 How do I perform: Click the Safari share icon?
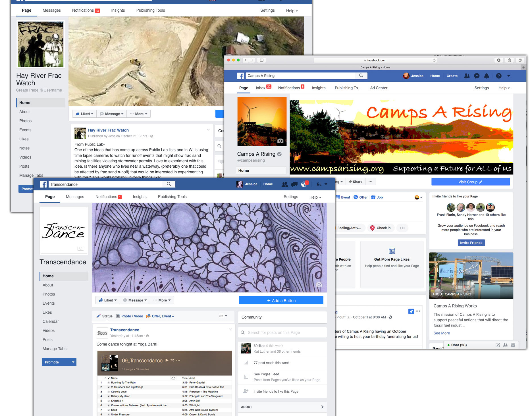click(x=509, y=60)
